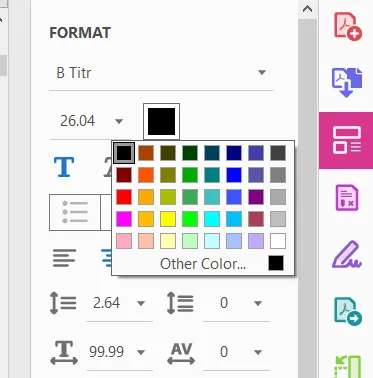Click the FORMAT section heading
The width and height of the screenshot is (373, 378).
pyautogui.click(x=80, y=33)
